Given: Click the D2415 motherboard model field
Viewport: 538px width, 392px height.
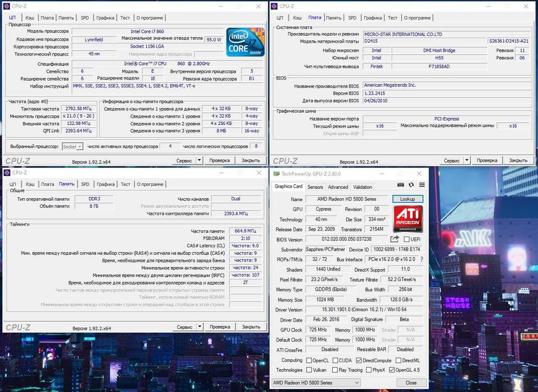Looking at the screenshot, I should 425,41.
